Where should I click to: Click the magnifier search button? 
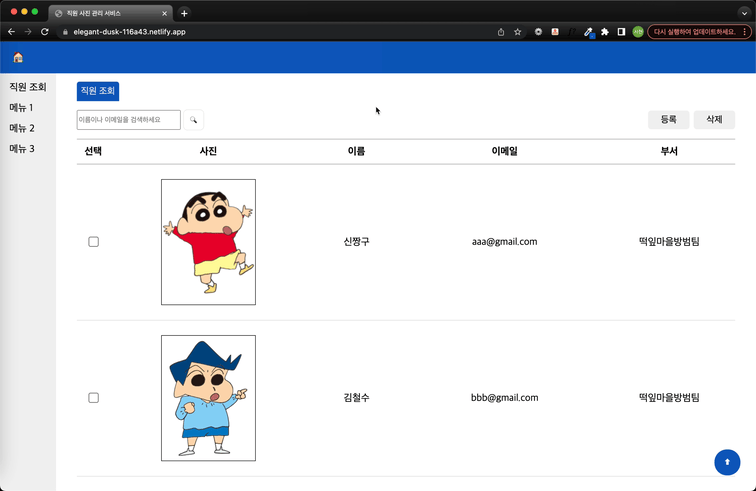pyautogui.click(x=193, y=120)
